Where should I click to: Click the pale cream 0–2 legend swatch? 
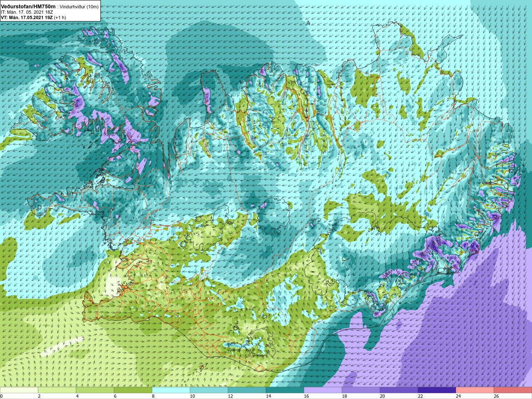(19, 390)
